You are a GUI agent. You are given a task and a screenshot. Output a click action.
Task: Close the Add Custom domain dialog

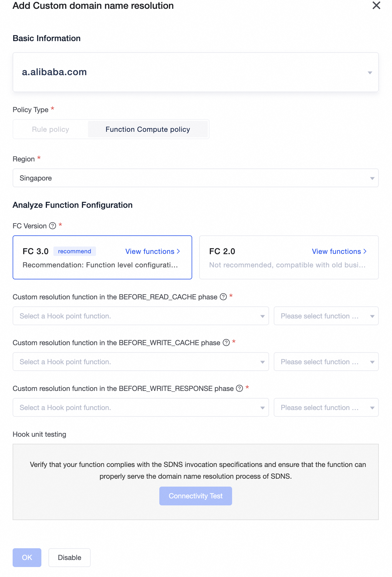click(x=376, y=5)
